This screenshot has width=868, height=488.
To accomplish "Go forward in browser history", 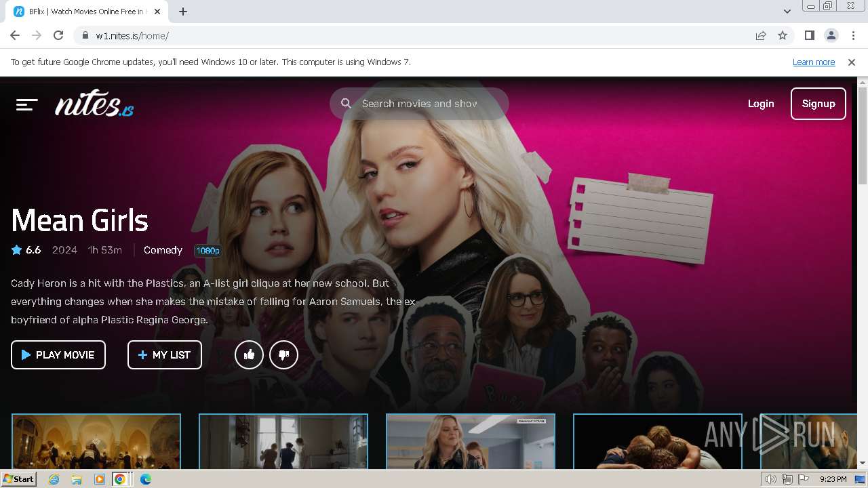I will 37,35.
